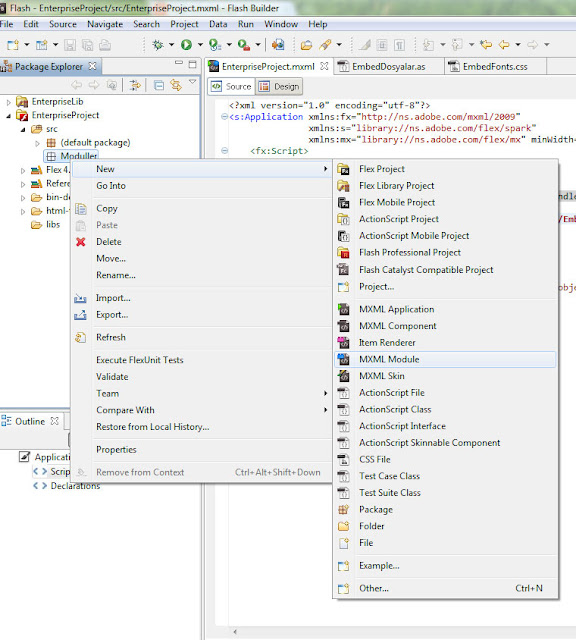The width and height of the screenshot is (576, 640).
Task: Select Rename... in the context menu
Action: tap(116, 275)
